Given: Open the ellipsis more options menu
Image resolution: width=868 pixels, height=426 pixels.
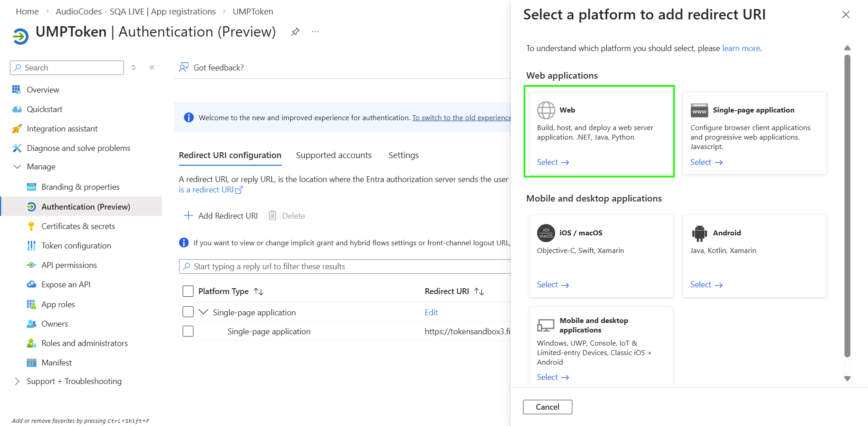Looking at the screenshot, I should (315, 32).
